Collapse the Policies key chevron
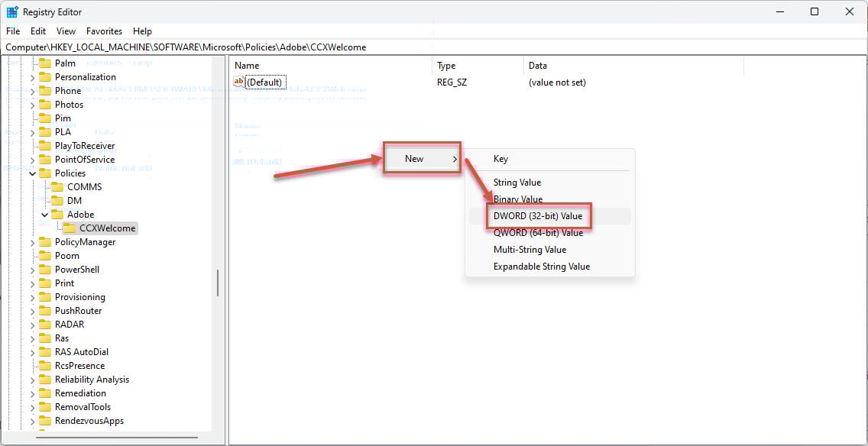This screenshot has height=446, width=868. click(x=32, y=173)
